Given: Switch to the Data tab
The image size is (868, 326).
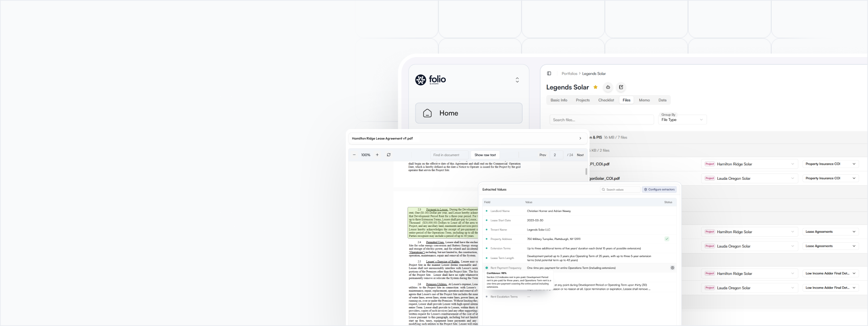Looking at the screenshot, I should (662, 100).
